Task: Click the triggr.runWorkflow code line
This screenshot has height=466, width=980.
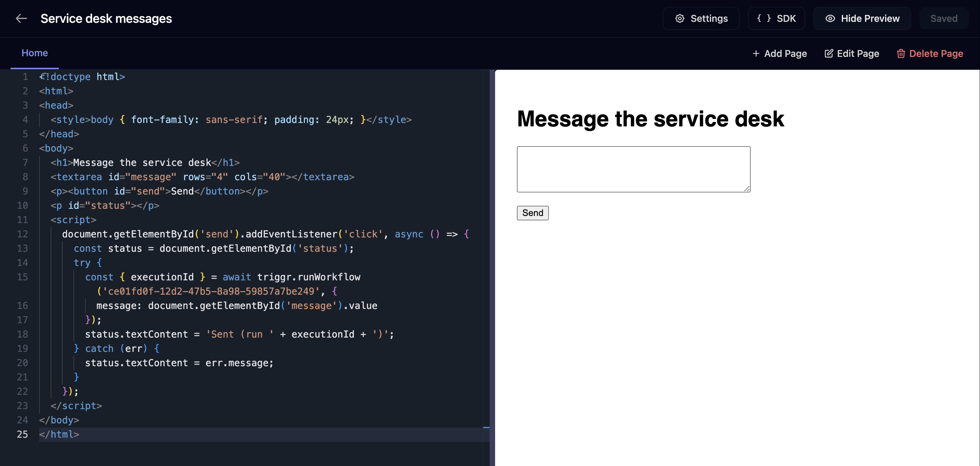Action: tap(223, 277)
